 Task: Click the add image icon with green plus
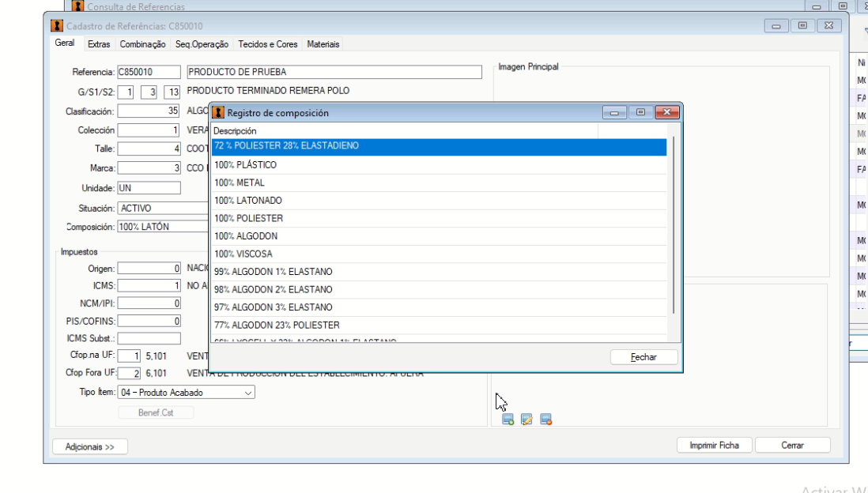(x=508, y=420)
